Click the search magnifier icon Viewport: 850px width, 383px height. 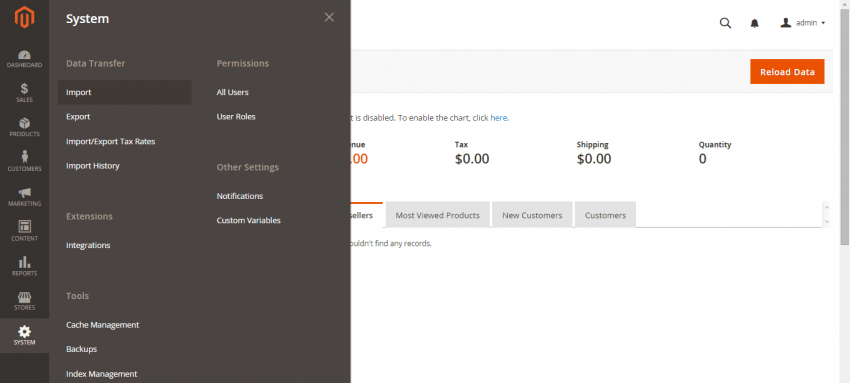(725, 23)
